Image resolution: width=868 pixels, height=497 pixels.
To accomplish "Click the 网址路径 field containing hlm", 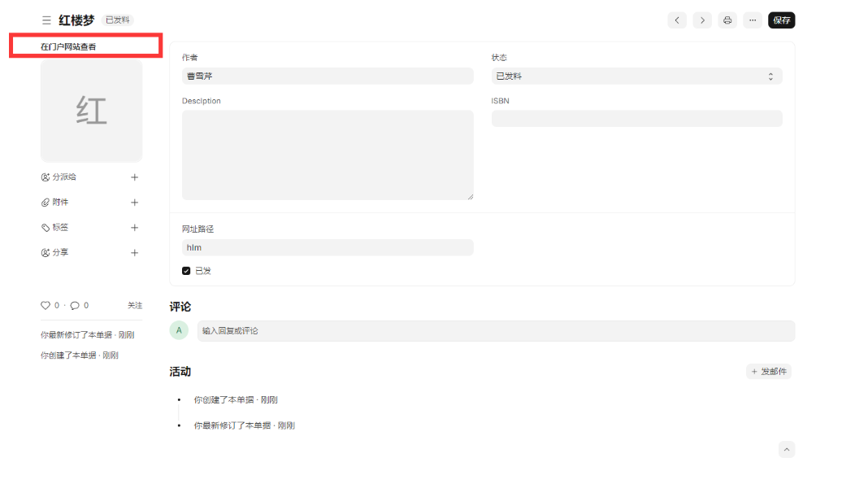I will pos(328,247).
